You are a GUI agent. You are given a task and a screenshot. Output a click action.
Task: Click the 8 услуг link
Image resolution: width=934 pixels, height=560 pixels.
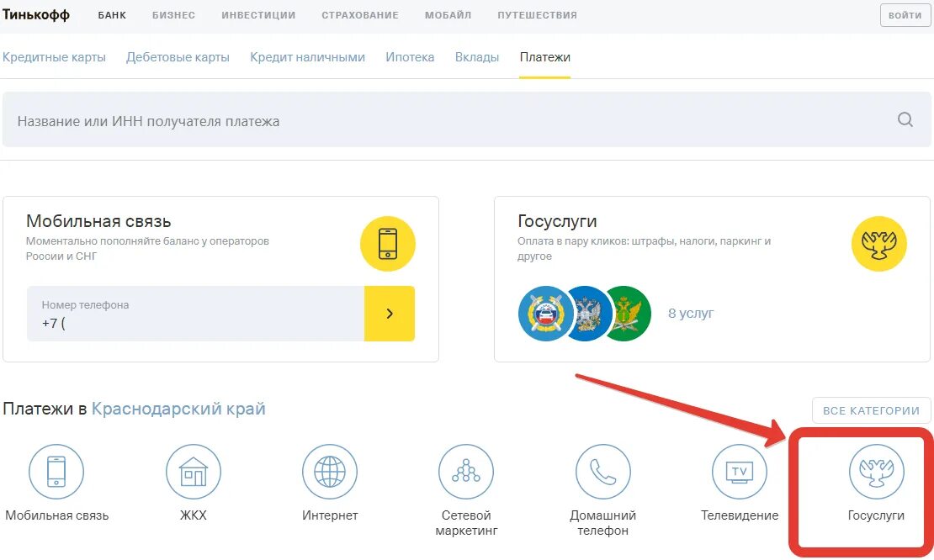click(690, 313)
